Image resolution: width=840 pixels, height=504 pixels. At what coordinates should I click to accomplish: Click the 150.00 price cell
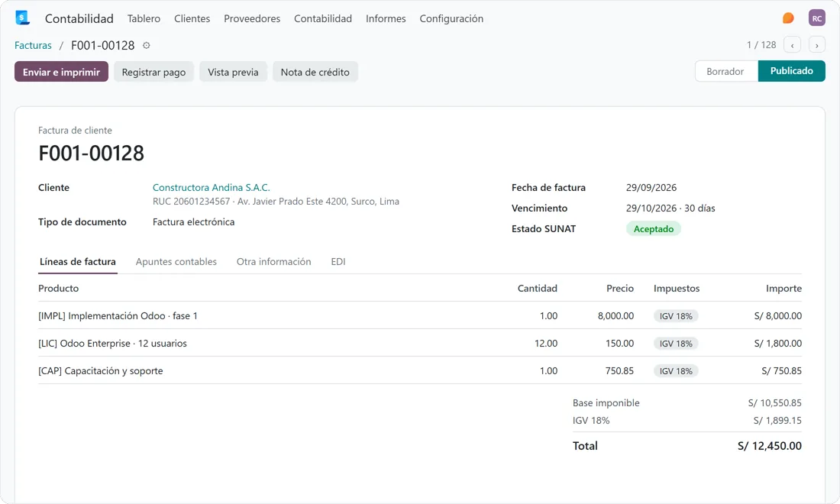(620, 344)
